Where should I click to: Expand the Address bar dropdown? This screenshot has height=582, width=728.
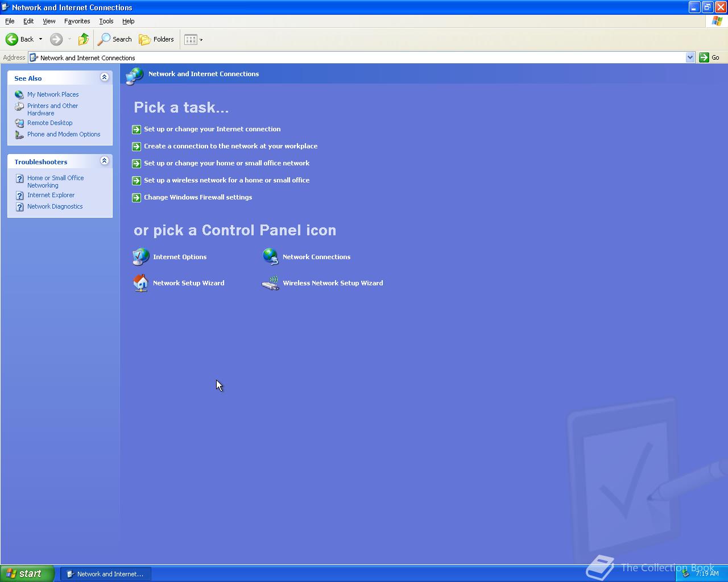point(690,57)
